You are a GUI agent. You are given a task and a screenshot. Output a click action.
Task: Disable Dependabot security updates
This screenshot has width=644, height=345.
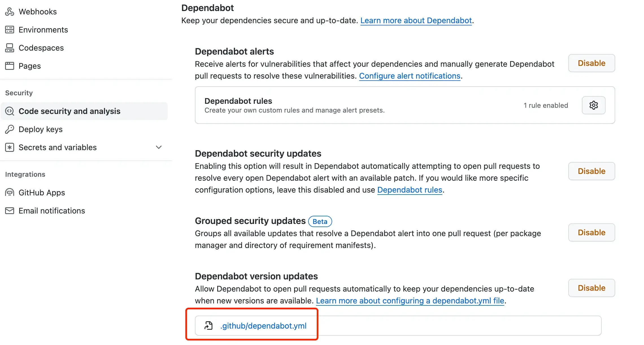point(591,171)
